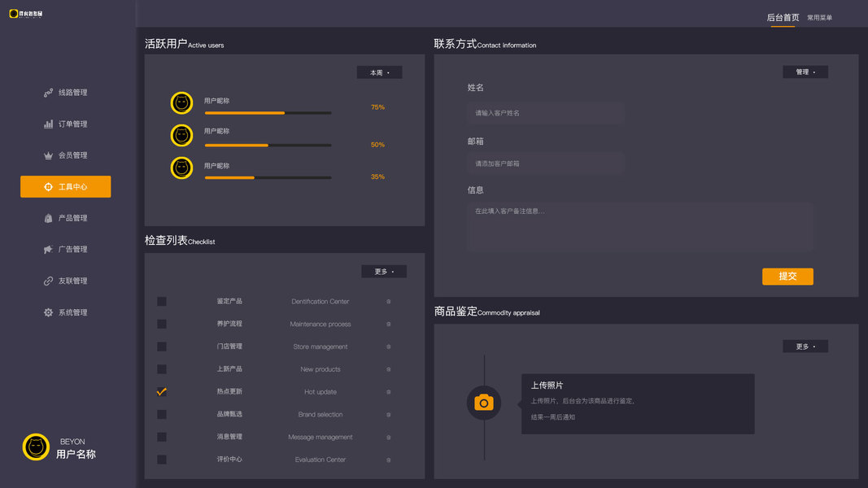Click the orange camera upload icon
The height and width of the screenshot is (488, 868).
(x=484, y=403)
